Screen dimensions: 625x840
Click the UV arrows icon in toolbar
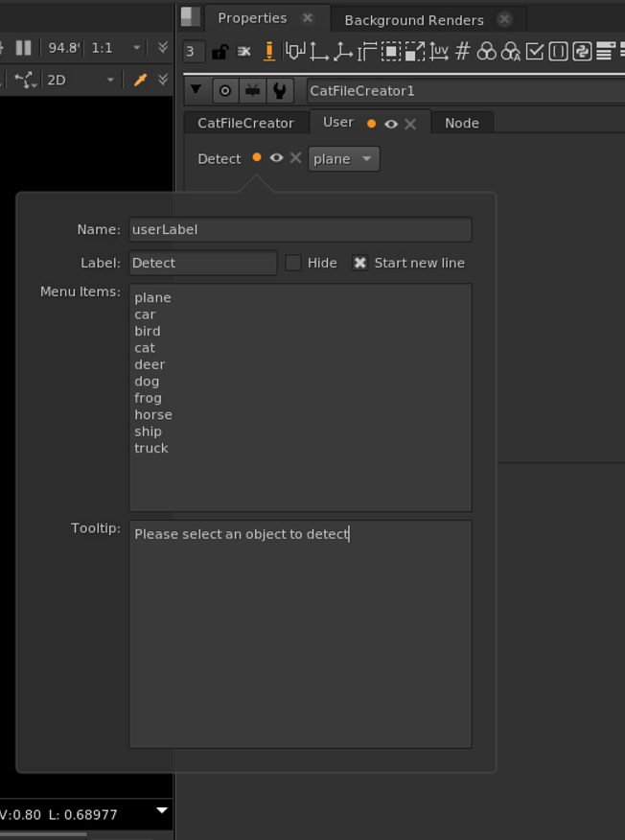click(439, 52)
